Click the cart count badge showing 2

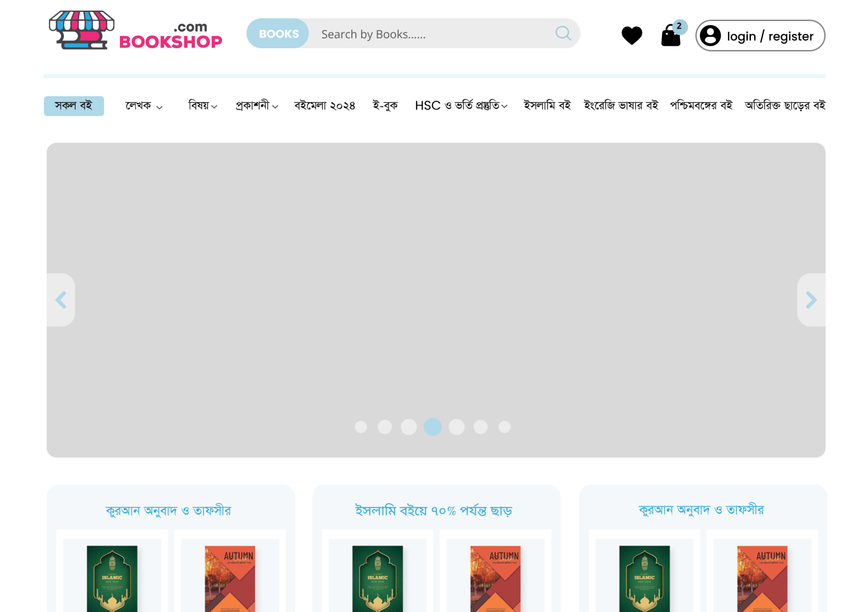(679, 26)
